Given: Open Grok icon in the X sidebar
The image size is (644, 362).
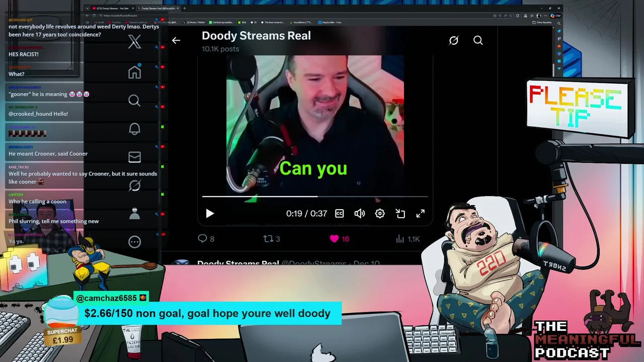Looking at the screenshot, I should click(x=134, y=186).
